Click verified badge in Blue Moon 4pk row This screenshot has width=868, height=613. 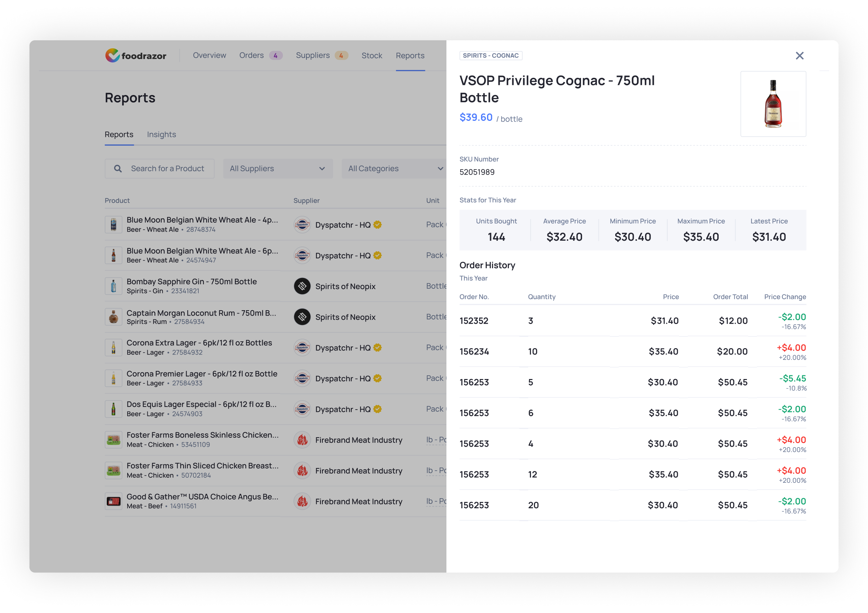click(377, 225)
